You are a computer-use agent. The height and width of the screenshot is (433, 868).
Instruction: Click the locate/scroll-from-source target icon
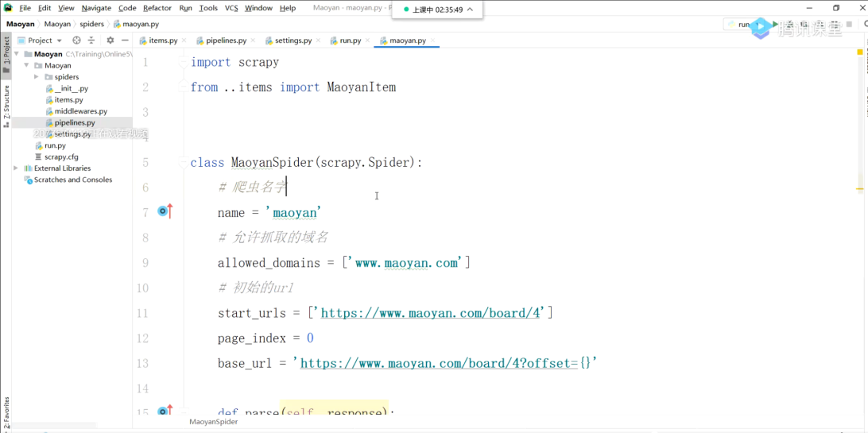coord(76,41)
